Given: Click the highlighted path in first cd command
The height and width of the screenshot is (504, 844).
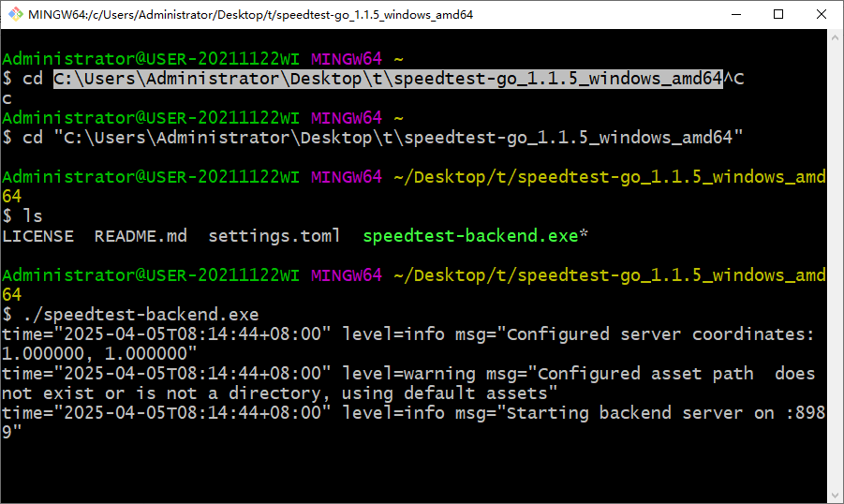Looking at the screenshot, I should click(388, 79).
